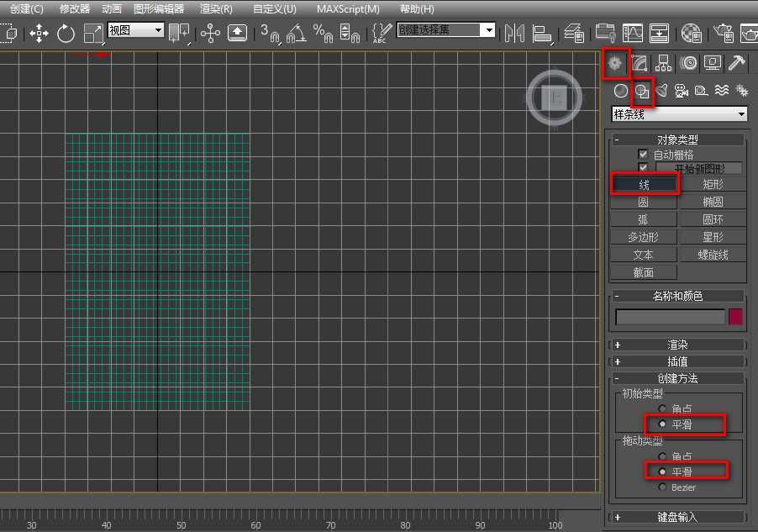Select the Helpers category icon
The height and width of the screenshot is (532, 758).
tap(702, 91)
